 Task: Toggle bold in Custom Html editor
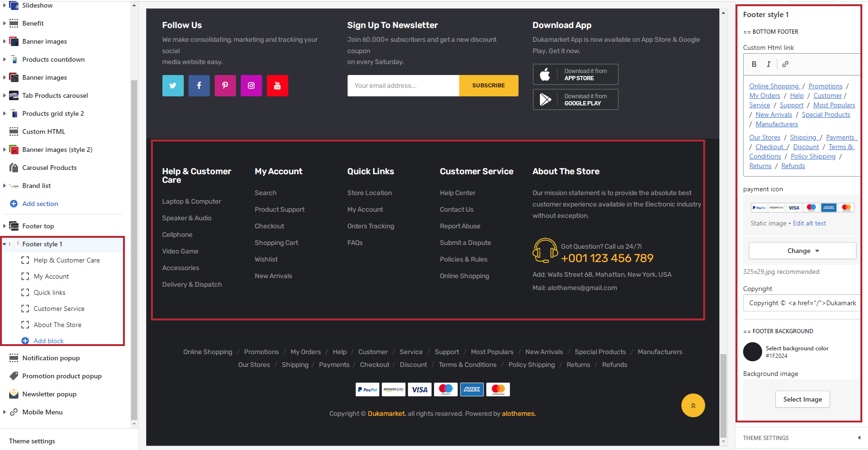754,64
